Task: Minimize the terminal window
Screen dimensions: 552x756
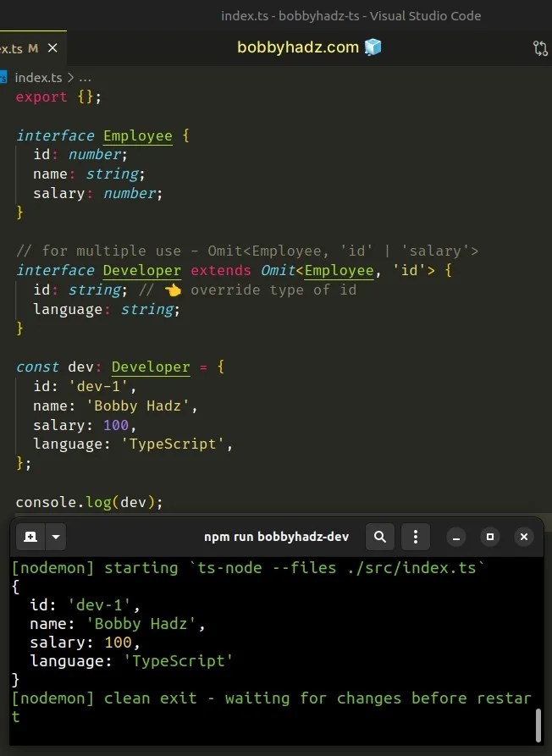Action: [456, 537]
